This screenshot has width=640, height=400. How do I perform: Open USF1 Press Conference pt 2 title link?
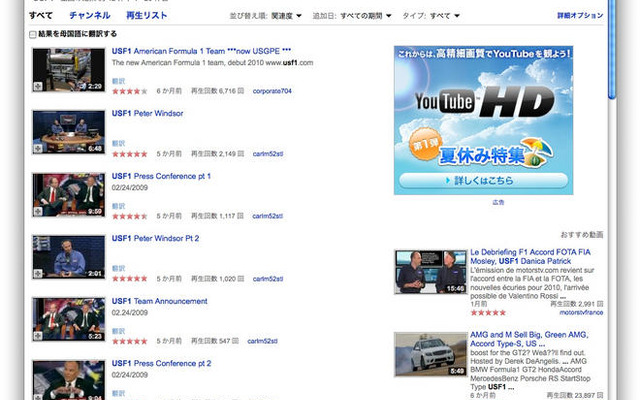coord(162,363)
